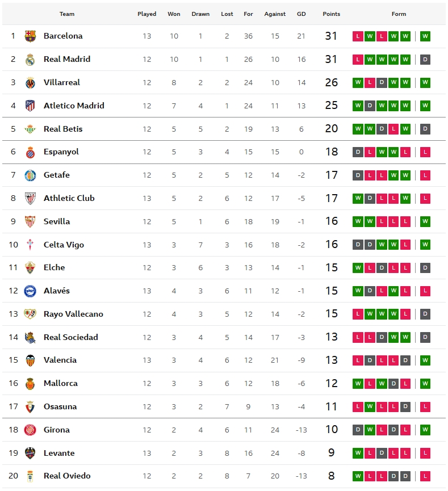Click the Athletic Club crest icon

30,199
